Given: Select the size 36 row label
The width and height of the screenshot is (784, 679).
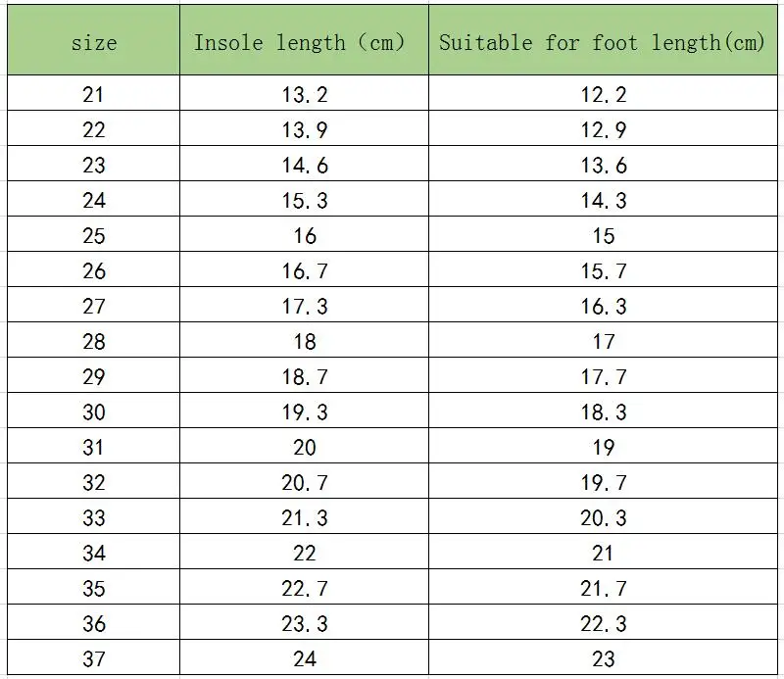Looking at the screenshot, I should tap(94, 624).
